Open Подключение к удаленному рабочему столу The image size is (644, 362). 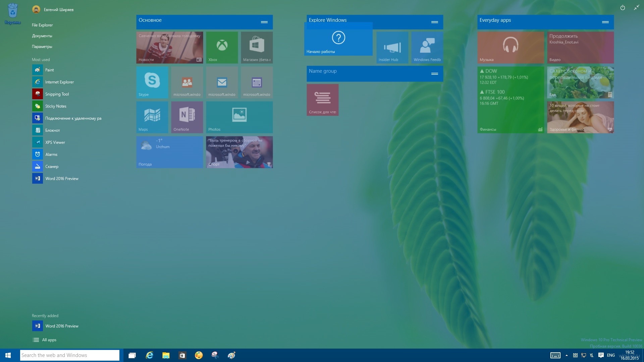(67, 118)
